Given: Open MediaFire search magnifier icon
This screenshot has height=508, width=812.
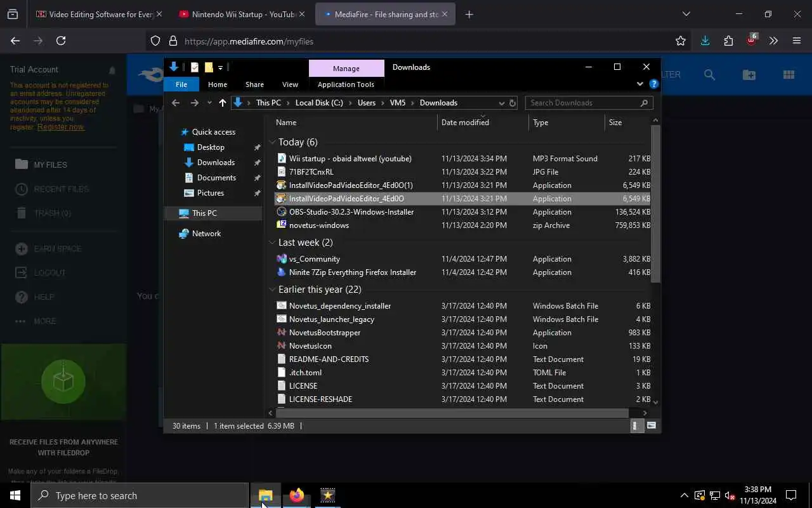Looking at the screenshot, I should [709, 75].
